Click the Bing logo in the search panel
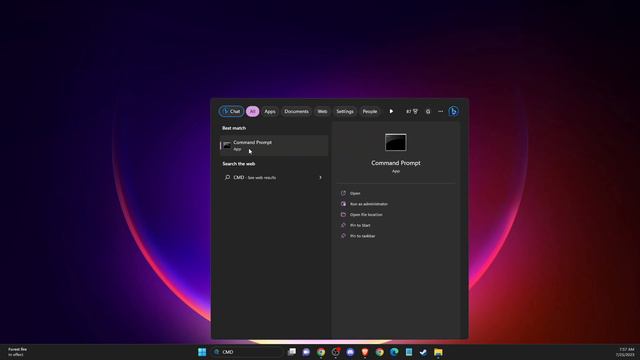 point(453,111)
